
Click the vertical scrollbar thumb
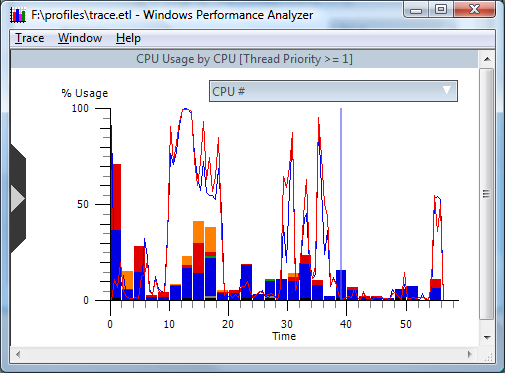[x=487, y=194]
